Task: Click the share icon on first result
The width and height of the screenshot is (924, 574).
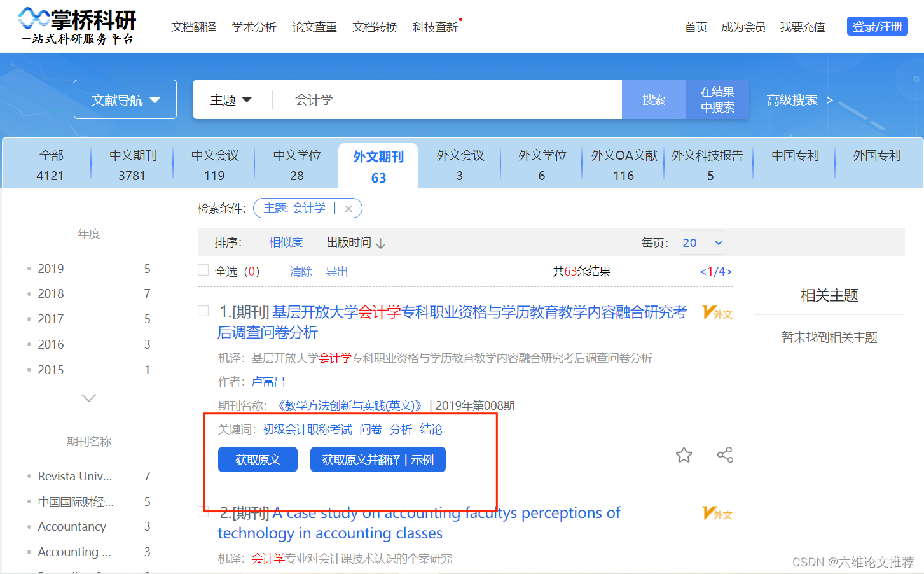Action: pos(724,454)
